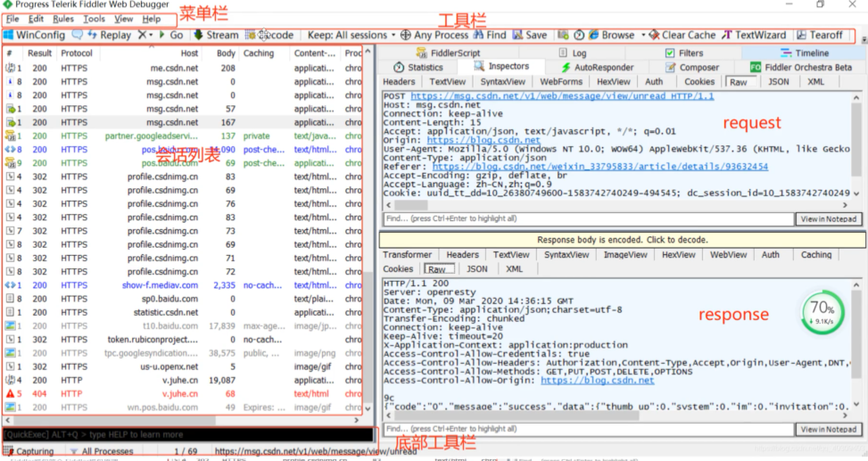The image size is (868, 461).
Task: Click the screenshot camera icon in toolbar
Action: click(x=563, y=35)
